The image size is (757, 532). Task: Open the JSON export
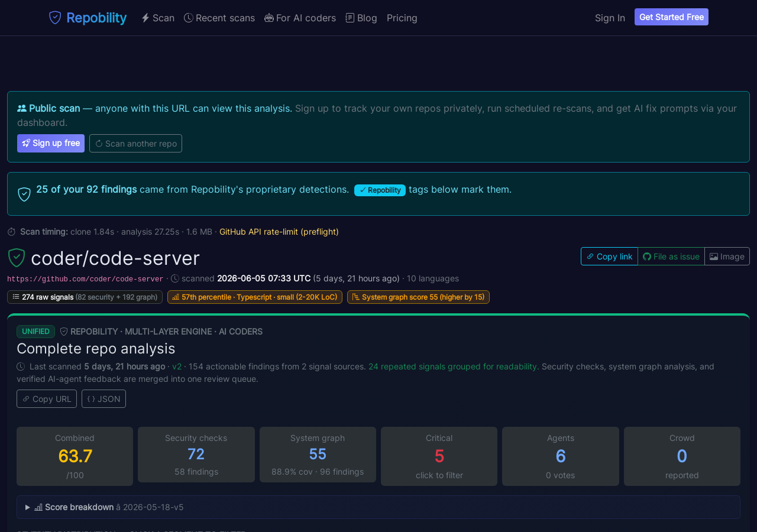[x=103, y=398]
